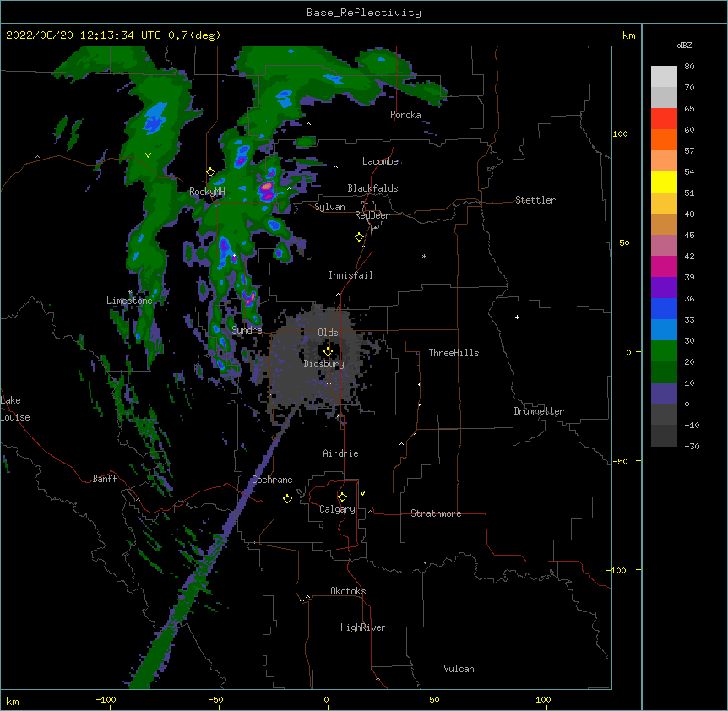Click the RedDeer city label
Viewport: 728px width, 711px height.
coord(372,215)
